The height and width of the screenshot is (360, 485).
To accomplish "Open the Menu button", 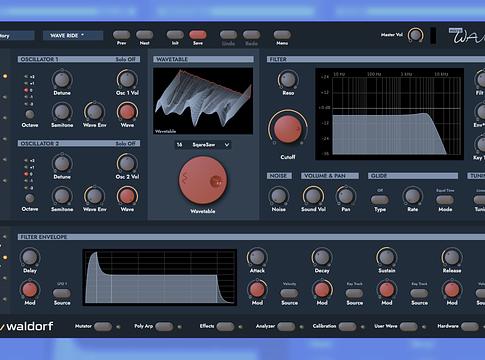I will [282, 35].
